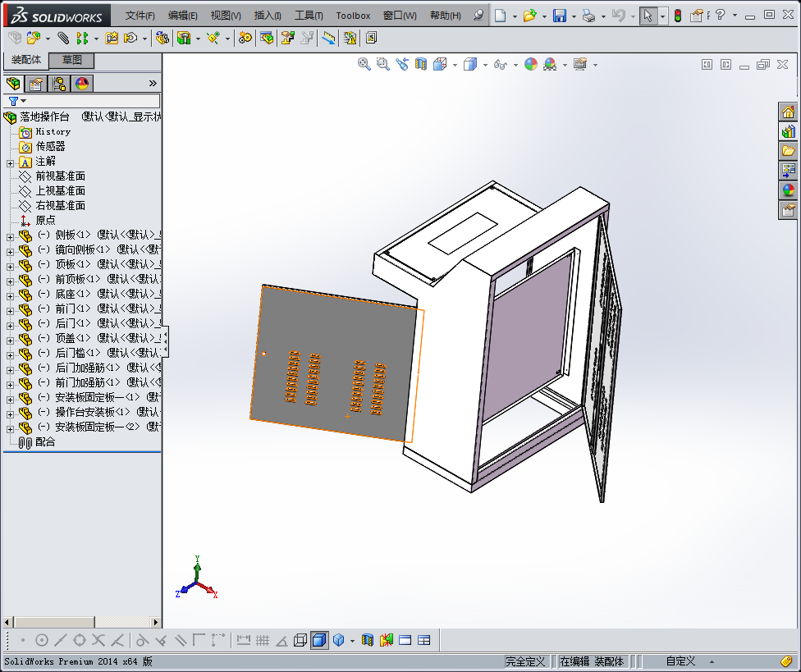Click the Assembly Features icon
Viewport: 801px width, 672px height.
pos(183,38)
